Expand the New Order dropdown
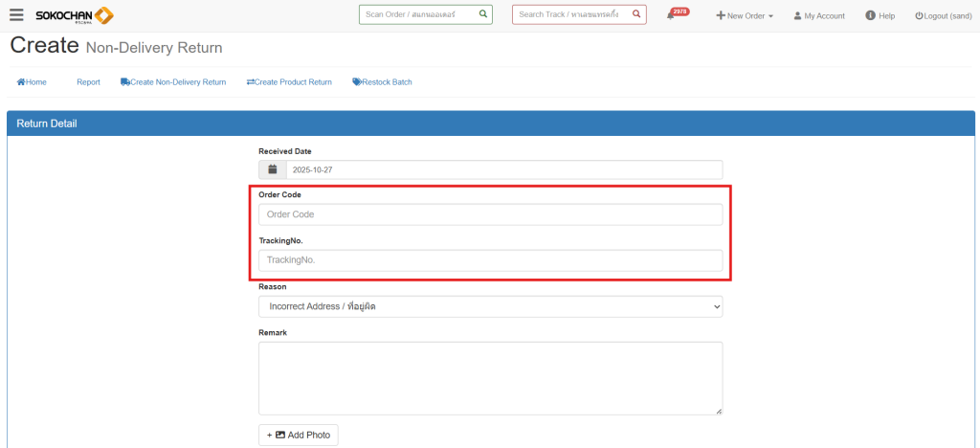The height and width of the screenshot is (448, 980). pyautogui.click(x=745, y=16)
